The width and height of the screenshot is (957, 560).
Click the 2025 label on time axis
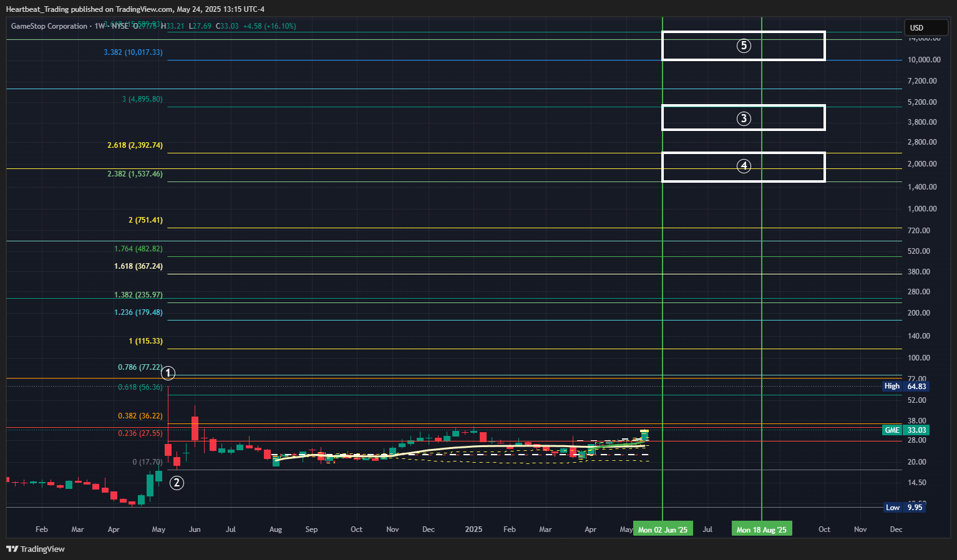point(474,529)
